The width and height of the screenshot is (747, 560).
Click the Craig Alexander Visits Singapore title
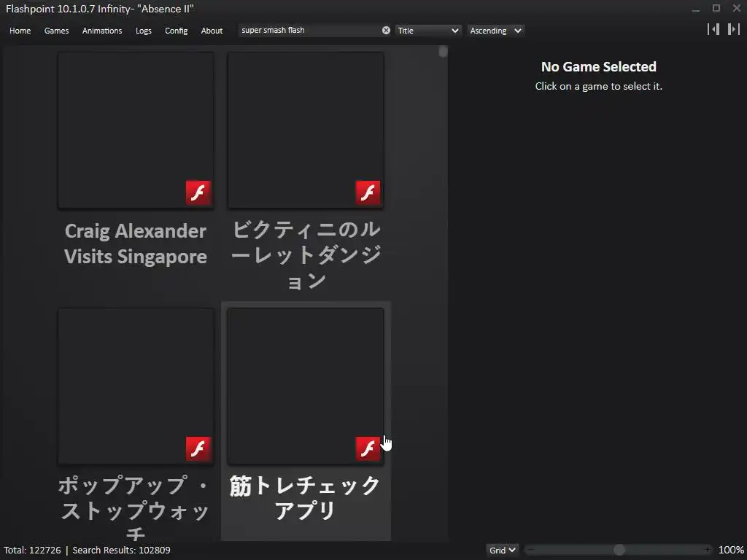coord(136,244)
